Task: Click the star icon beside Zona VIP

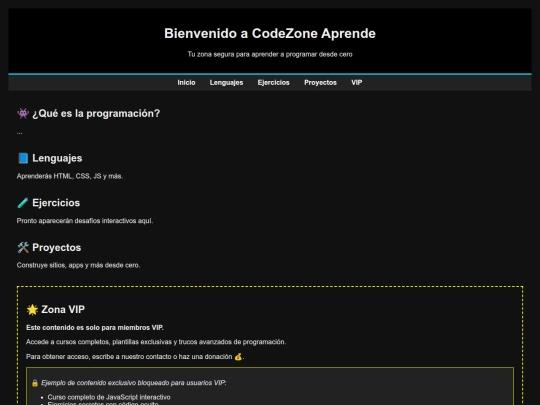Action: coord(32,310)
